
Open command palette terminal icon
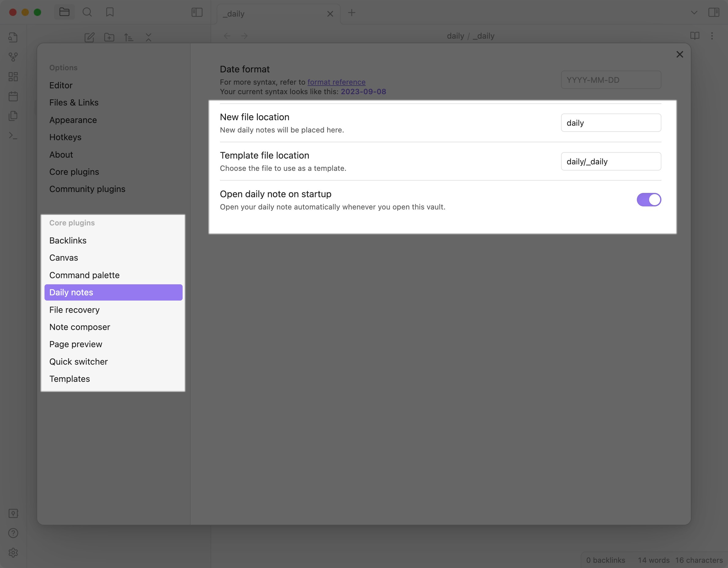point(13,136)
